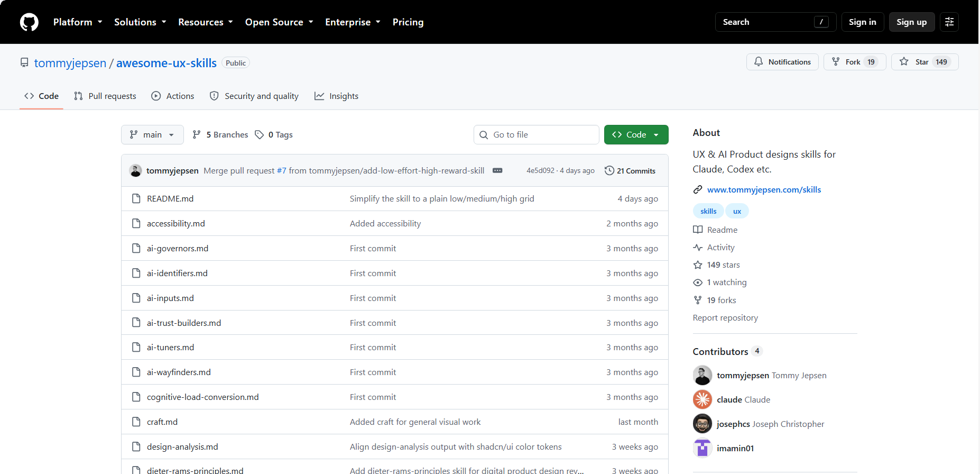The image size is (980, 474).
Task: Select the skills topic tag
Action: click(x=708, y=211)
